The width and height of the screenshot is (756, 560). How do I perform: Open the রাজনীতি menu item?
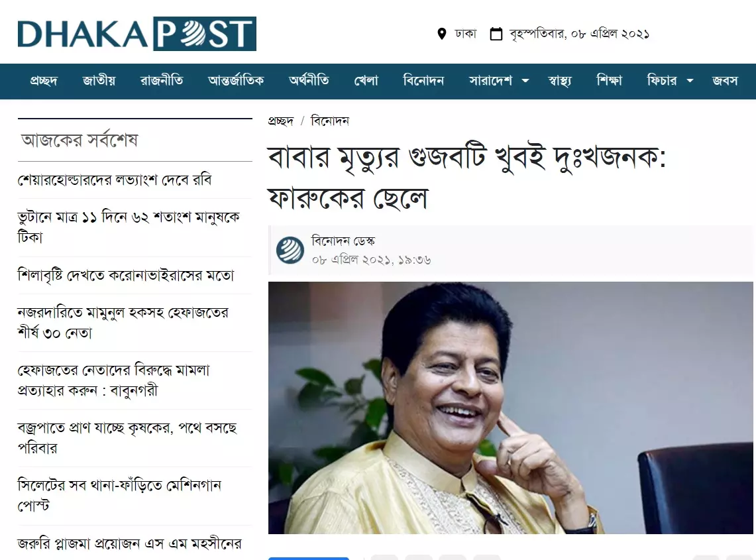coord(162,81)
